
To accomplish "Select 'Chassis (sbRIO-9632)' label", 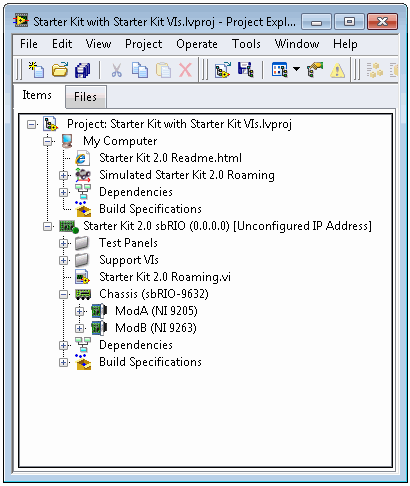I will click(x=154, y=294).
